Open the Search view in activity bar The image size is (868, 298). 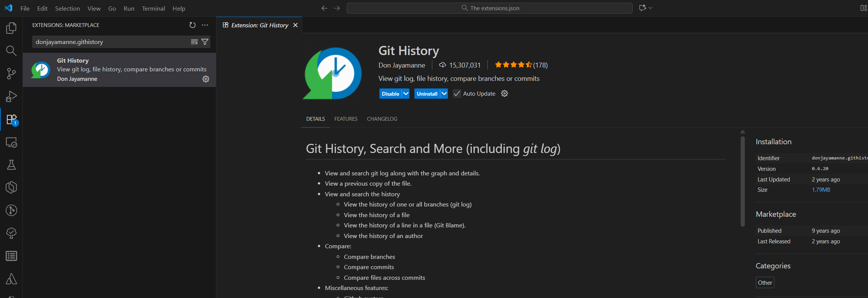[x=11, y=51]
